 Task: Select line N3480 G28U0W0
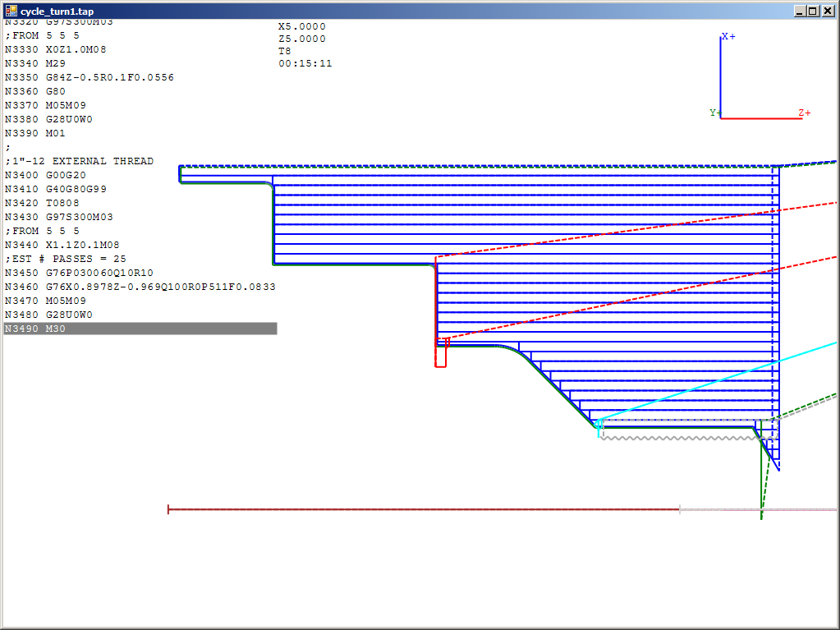point(48,315)
